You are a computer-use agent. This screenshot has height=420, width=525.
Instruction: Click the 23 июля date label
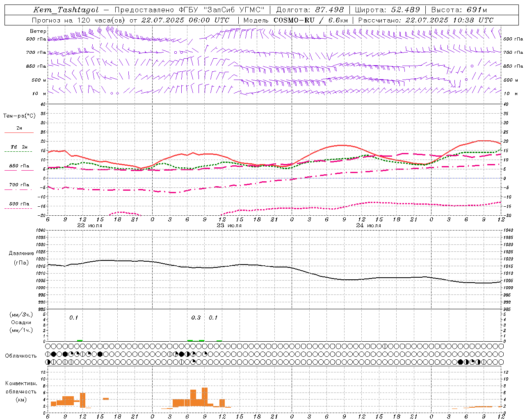coord(229,226)
